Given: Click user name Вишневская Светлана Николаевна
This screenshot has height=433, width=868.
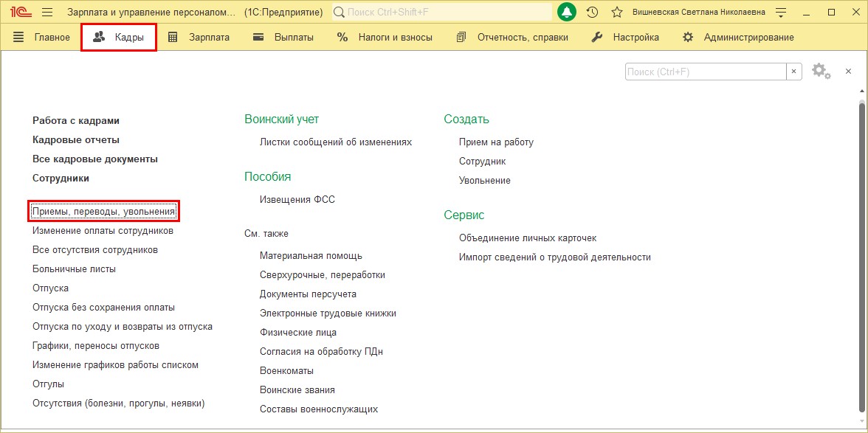Looking at the screenshot, I should click(x=699, y=12).
